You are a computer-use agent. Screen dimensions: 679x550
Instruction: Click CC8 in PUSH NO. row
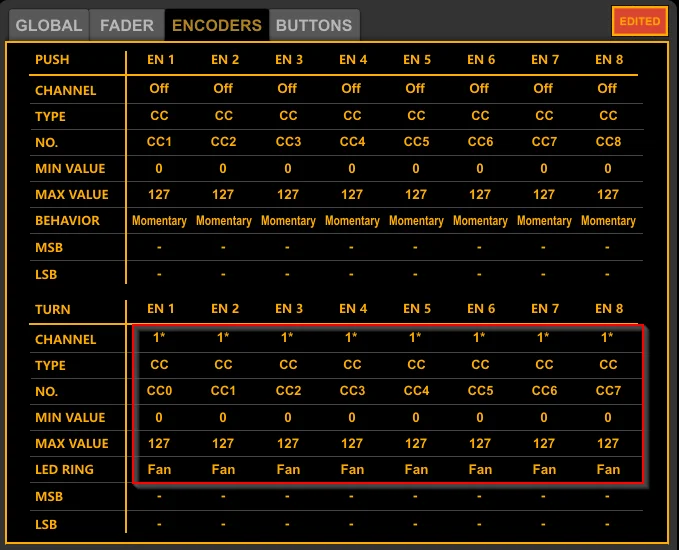[608, 142]
